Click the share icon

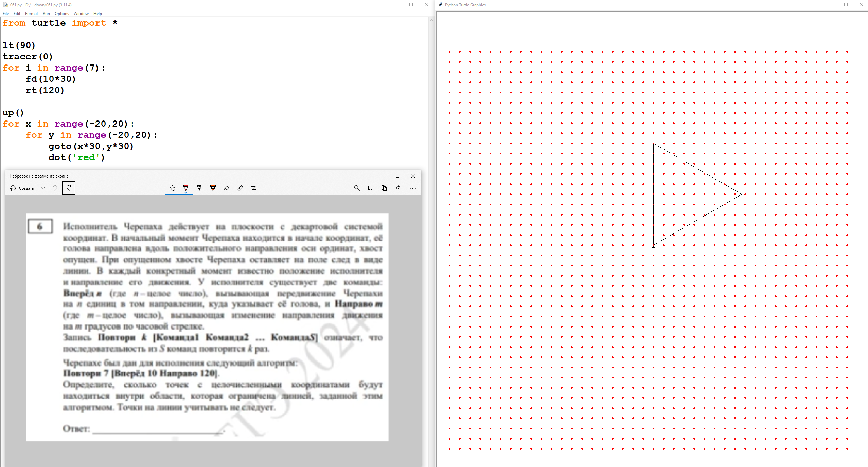(x=398, y=188)
